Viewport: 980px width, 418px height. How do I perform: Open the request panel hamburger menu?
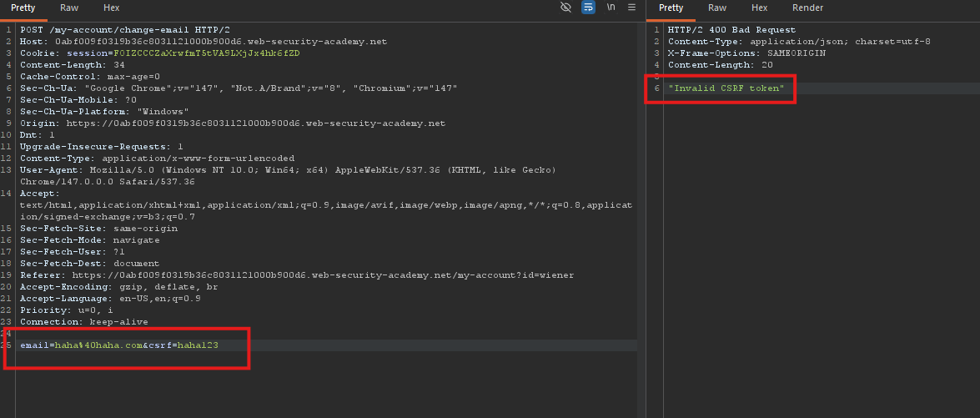(632, 8)
